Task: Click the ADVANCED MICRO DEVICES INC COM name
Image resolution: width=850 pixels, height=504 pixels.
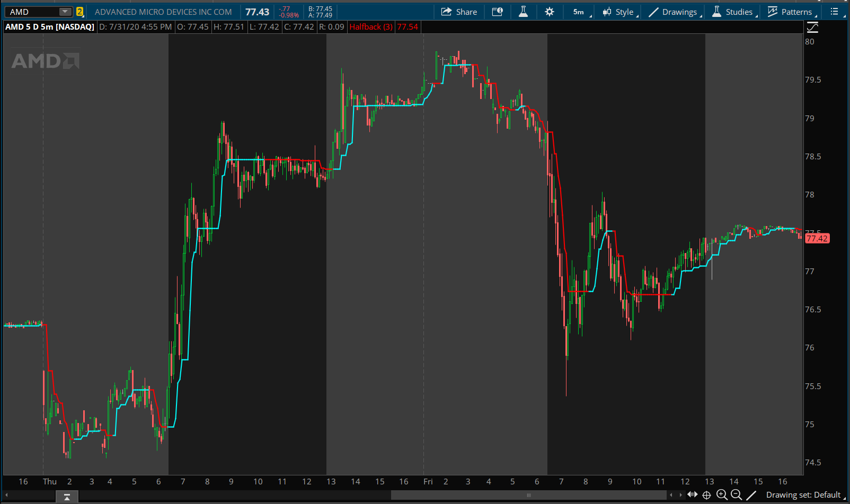Action: (x=163, y=12)
